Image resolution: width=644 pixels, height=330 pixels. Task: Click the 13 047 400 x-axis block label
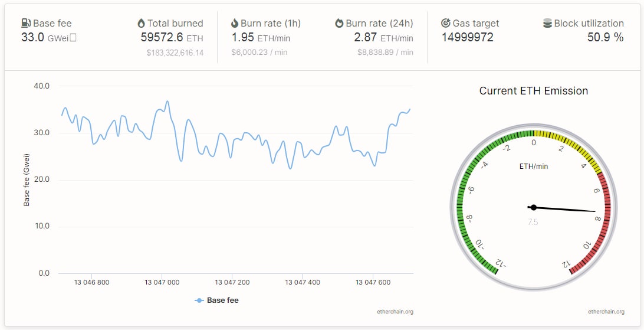(x=303, y=283)
